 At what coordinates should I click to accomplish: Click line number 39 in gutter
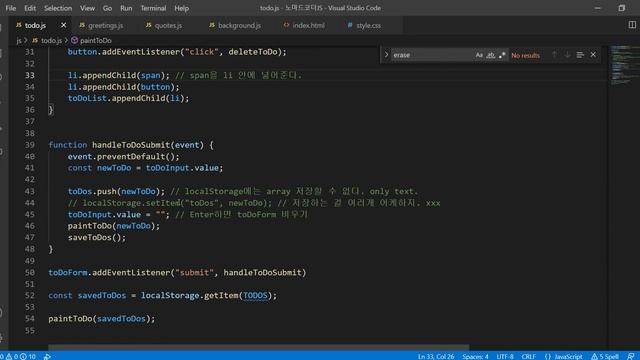(x=29, y=145)
